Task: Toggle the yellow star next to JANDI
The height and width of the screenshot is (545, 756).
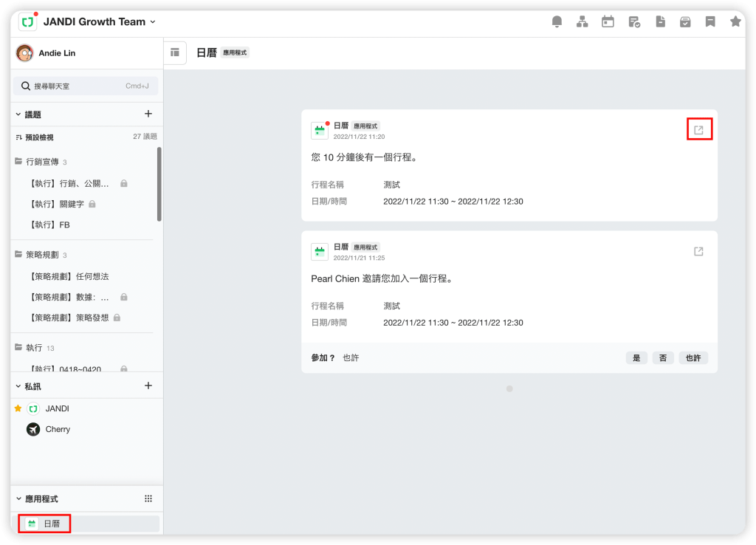Action: [18, 408]
